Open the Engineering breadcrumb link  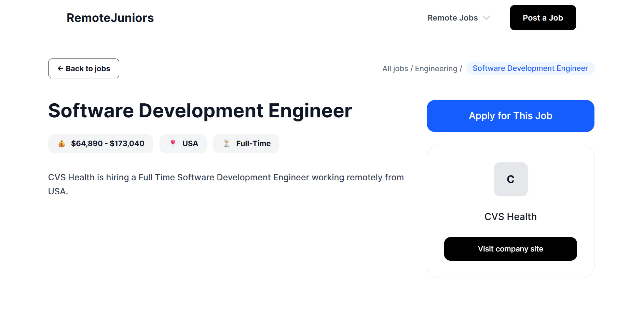[x=436, y=68]
